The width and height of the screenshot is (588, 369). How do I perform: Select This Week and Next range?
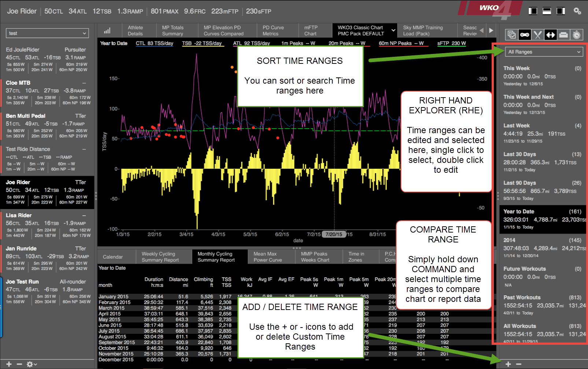point(543,105)
